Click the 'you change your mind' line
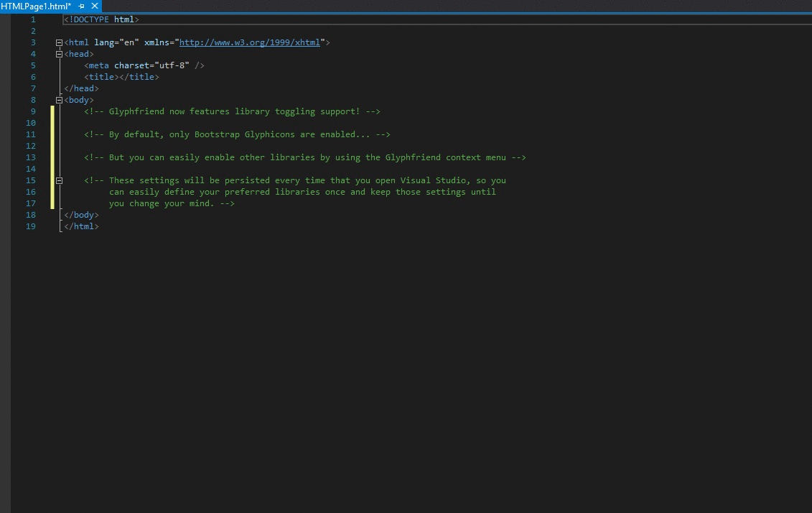Image resolution: width=812 pixels, height=513 pixels. point(172,203)
